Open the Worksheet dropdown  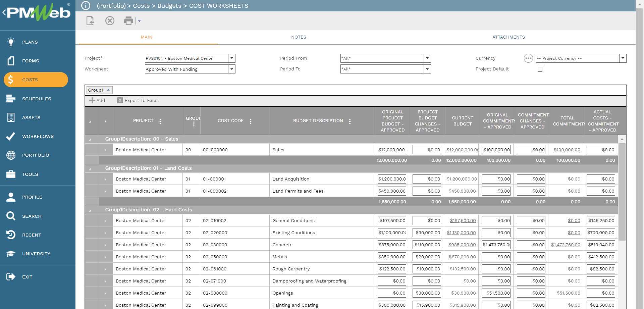click(231, 69)
